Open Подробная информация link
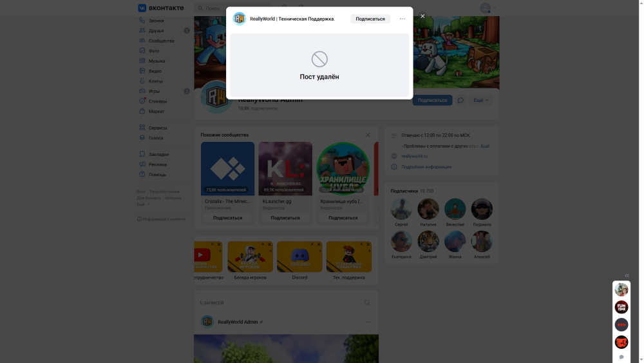644x363 pixels. click(426, 167)
